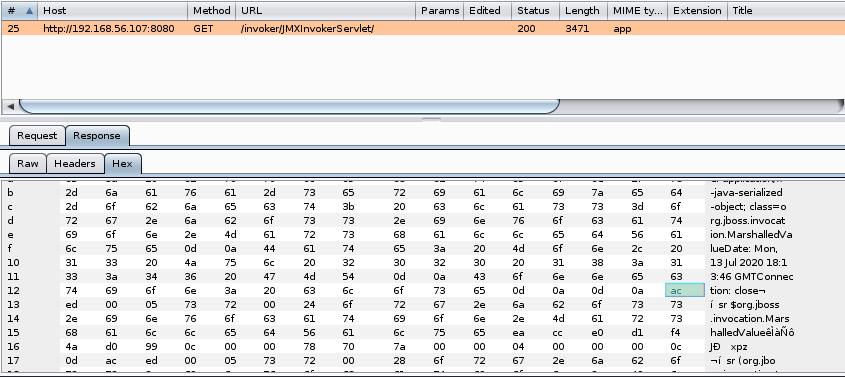Sort by the Length column header
Viewport: 845px width, 377px height.
pos(584,11)
